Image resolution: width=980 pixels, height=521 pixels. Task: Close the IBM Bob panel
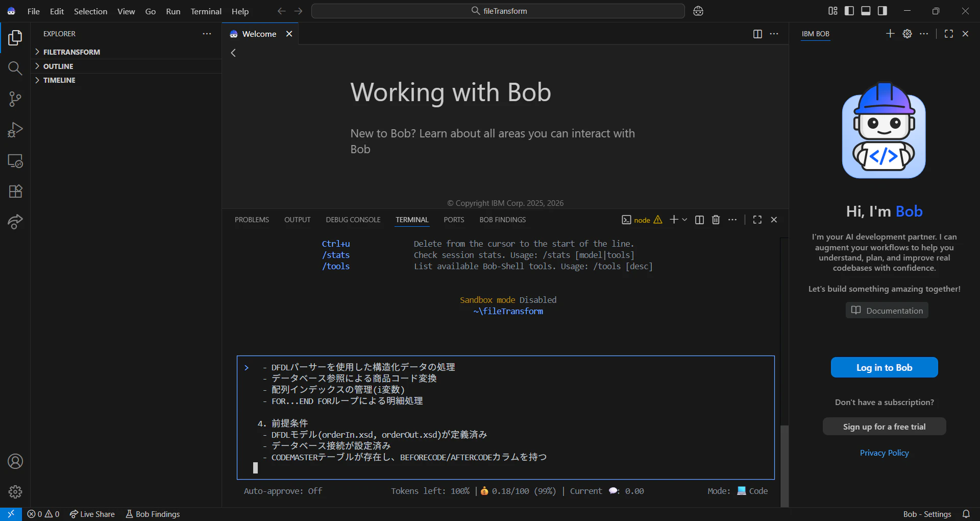pos(965,34)
